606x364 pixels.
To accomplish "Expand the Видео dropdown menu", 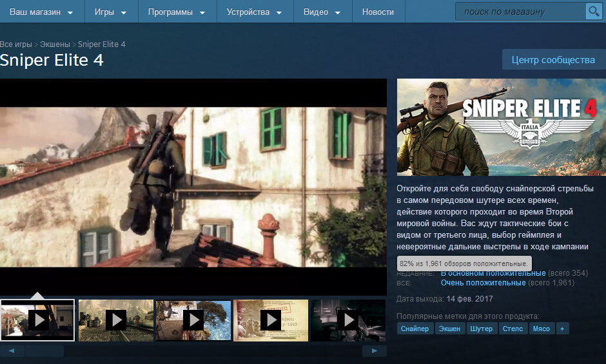I will 322,12.
